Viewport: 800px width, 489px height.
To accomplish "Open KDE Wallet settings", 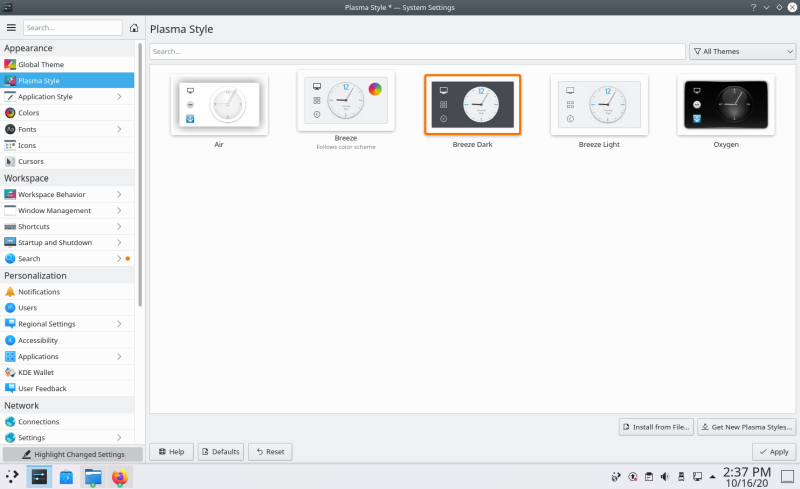I will 38,372.
